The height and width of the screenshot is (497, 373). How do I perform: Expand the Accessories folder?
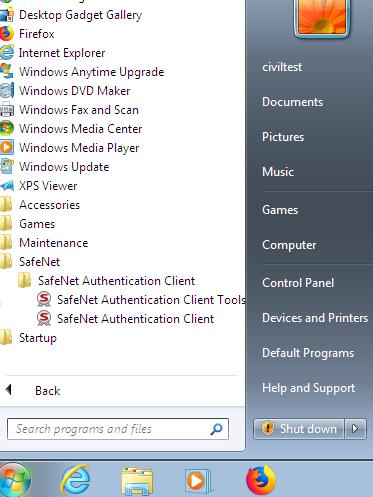pos(40,205)
